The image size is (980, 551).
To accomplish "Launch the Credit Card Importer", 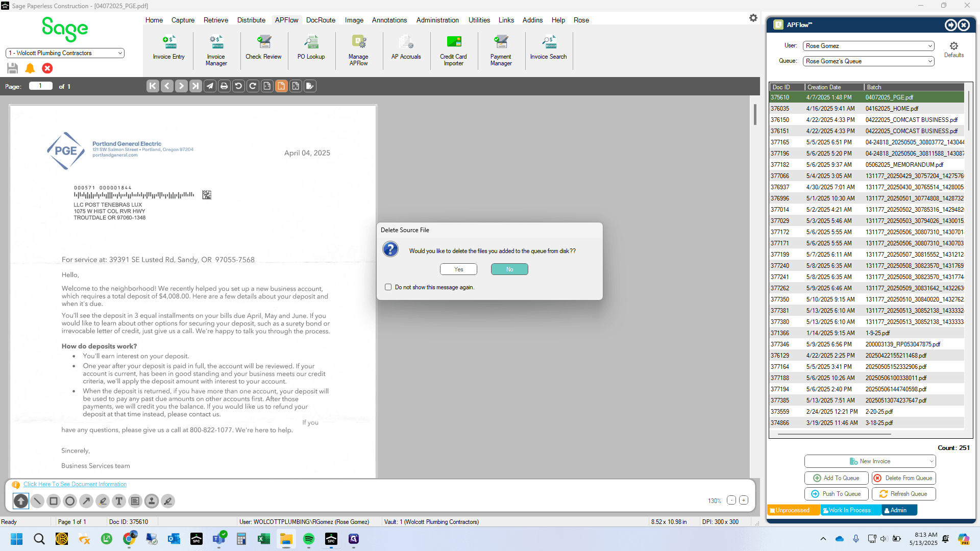I will (453, 51).
